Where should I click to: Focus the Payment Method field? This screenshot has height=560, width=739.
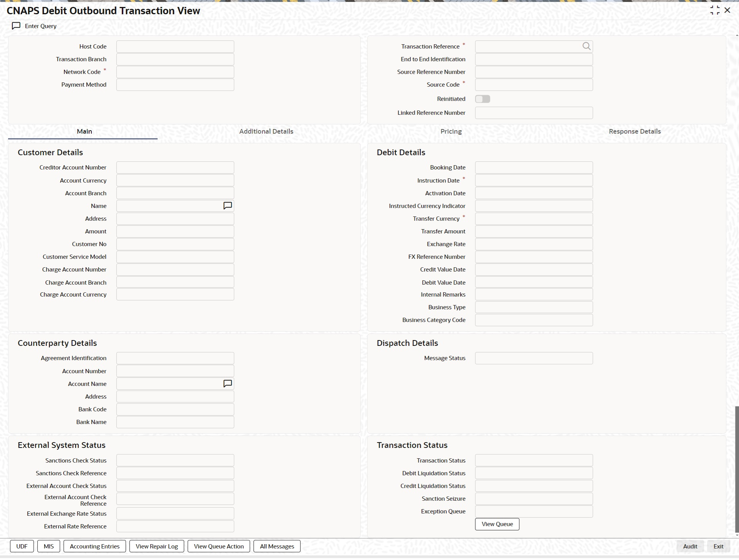click(175, 85)
